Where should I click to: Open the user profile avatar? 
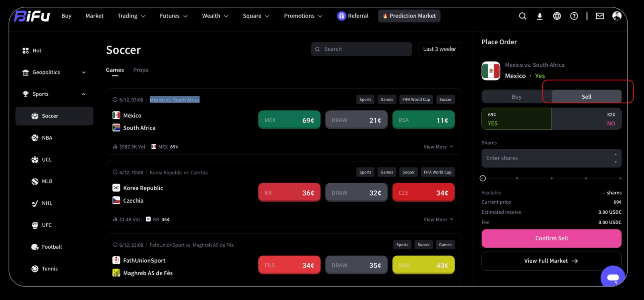point(617,16)
